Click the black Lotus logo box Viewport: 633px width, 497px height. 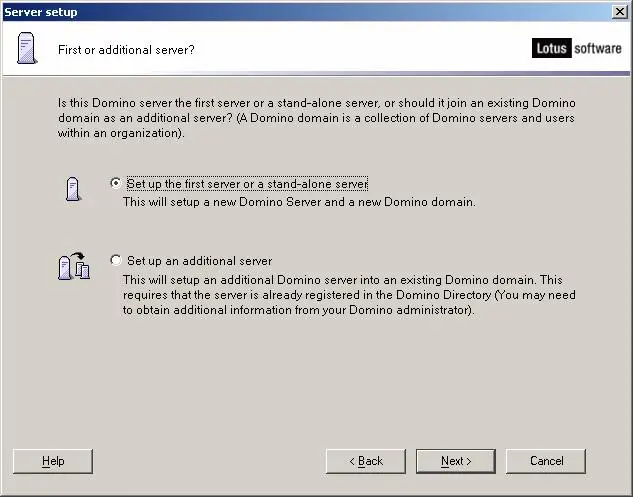point(552,48)
